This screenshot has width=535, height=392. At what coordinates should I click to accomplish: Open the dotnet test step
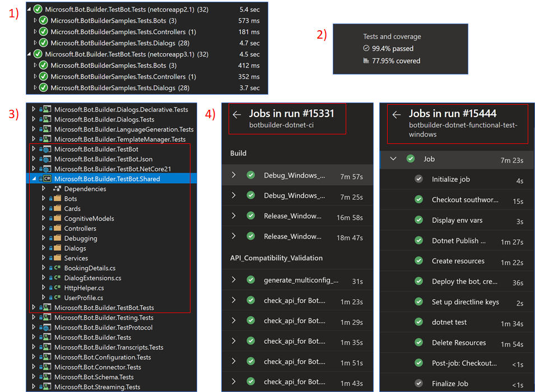click(x=457, y=323)
